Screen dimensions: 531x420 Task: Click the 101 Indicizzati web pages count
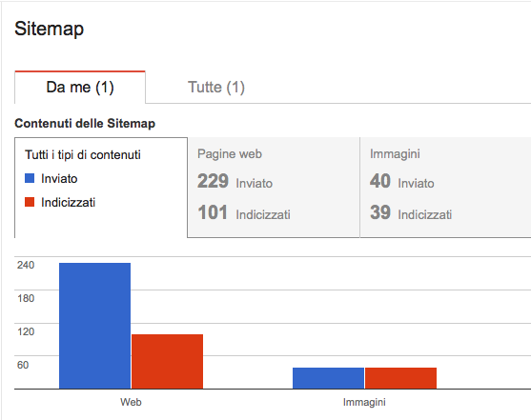(x=244, y=213)
